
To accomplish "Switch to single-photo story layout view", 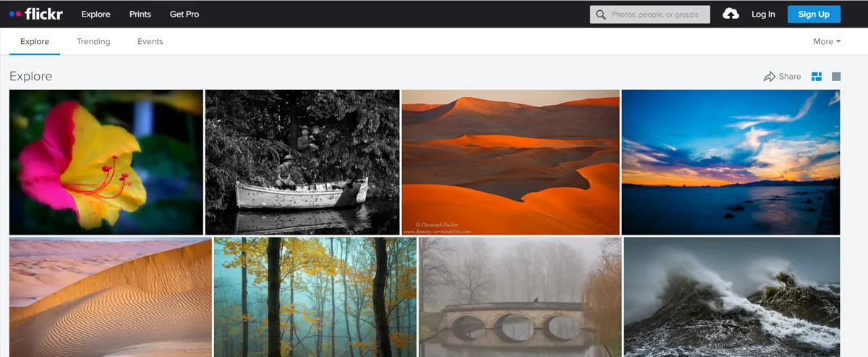I will pos(836,77).
